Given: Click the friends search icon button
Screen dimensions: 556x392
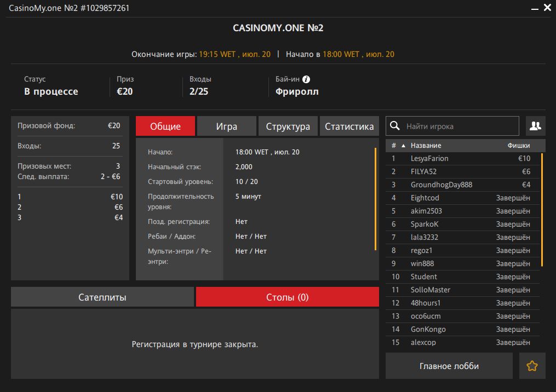Looking at the screenshot, I should tap(535, 126).
